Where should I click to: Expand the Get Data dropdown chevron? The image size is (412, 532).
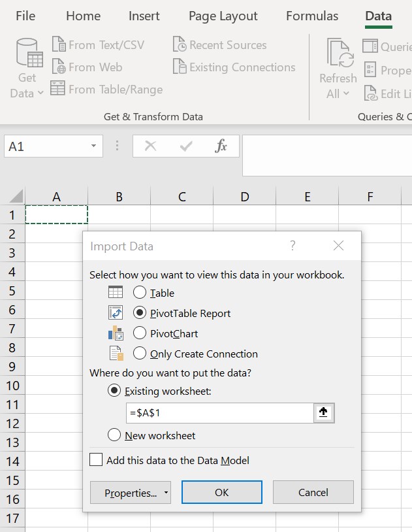pos(40,93)
